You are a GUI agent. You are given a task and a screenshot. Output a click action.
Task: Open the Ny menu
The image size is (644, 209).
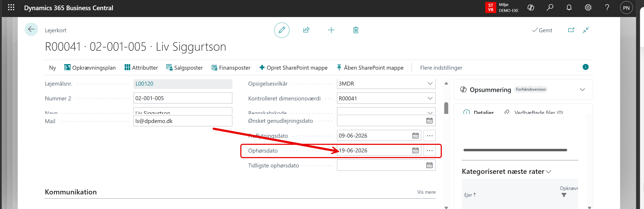(52, 68)
